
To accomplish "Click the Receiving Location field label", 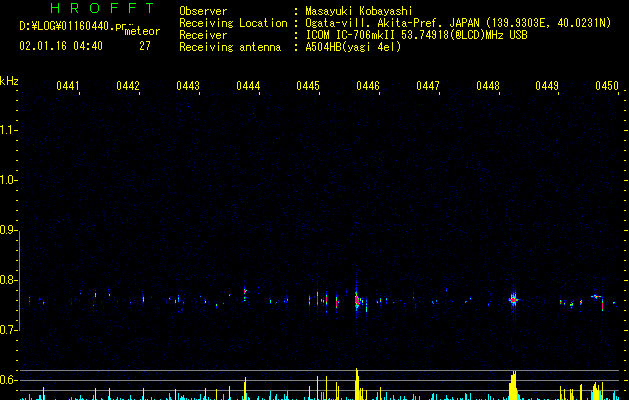I will click(x=233, y=23).
